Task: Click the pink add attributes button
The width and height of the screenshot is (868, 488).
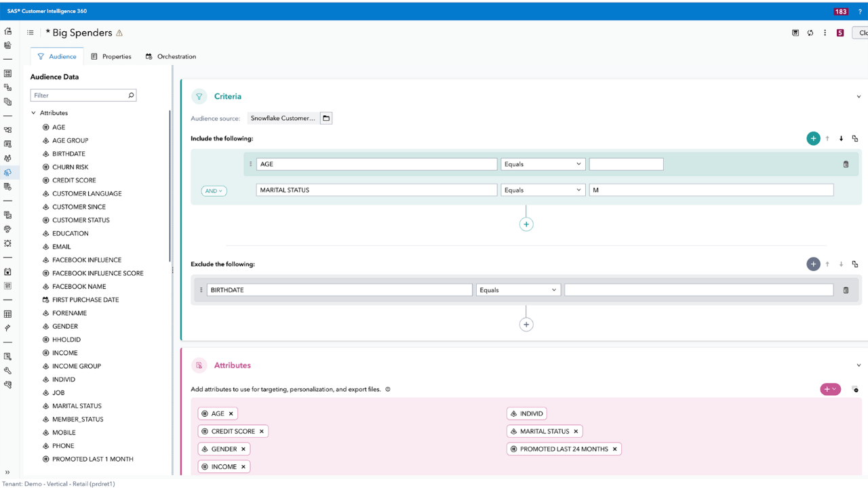Action: point(830,389)
